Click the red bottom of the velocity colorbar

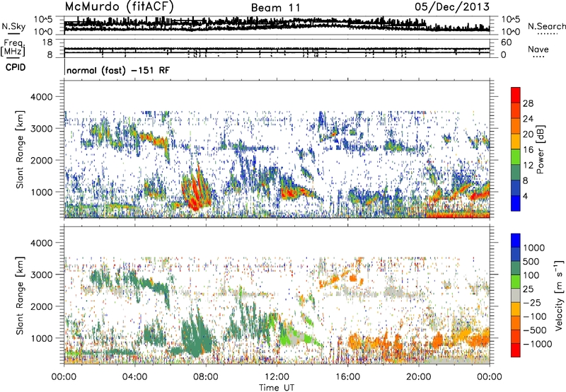click(516, 350)
